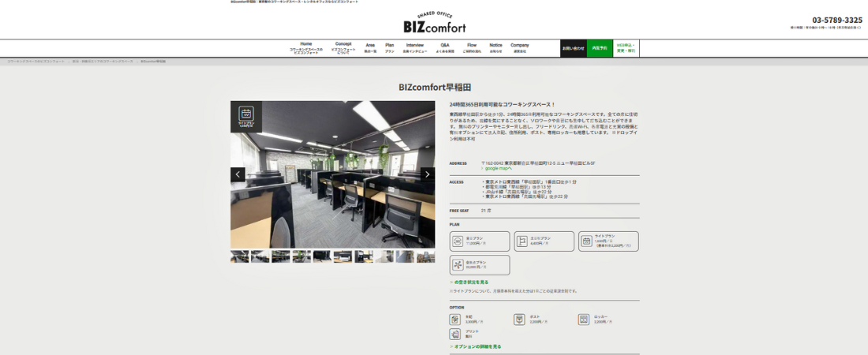
Task: Open the Area menu item
Action: point(370,47)
